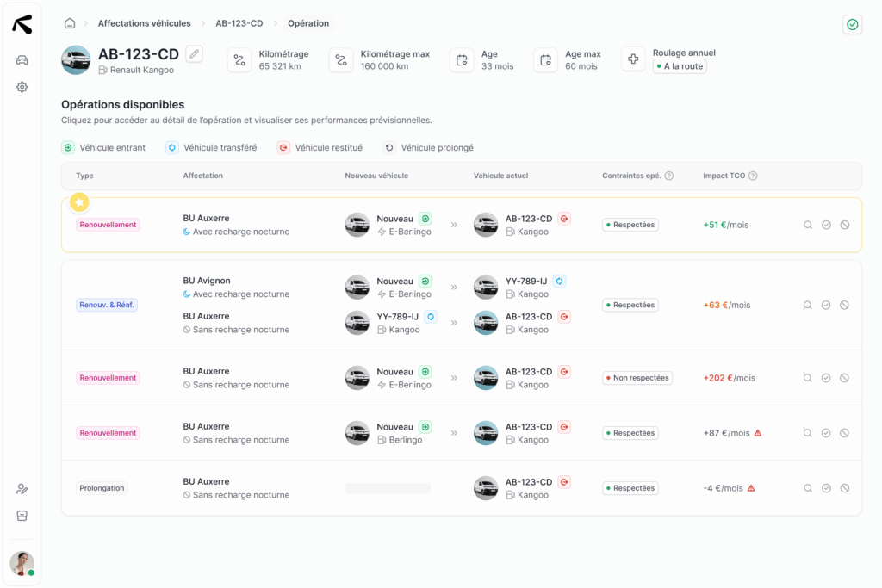Open vehicles section from sidebar car icon
882x588 pixels.
coord(22,59)
